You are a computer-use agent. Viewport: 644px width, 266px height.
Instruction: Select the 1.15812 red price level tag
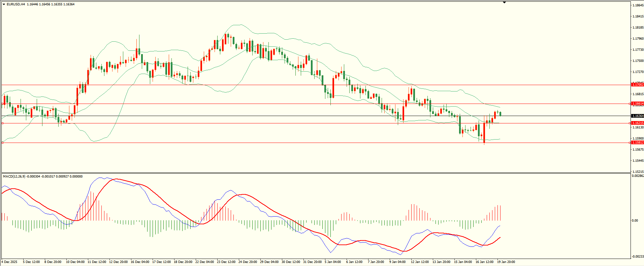(637, 143)
